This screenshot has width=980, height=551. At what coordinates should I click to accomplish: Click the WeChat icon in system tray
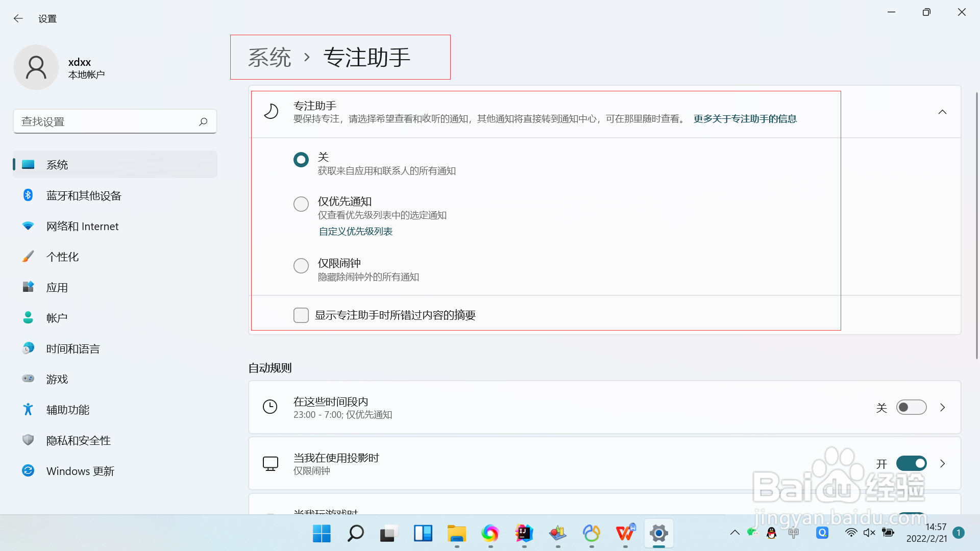pos(751,532)
